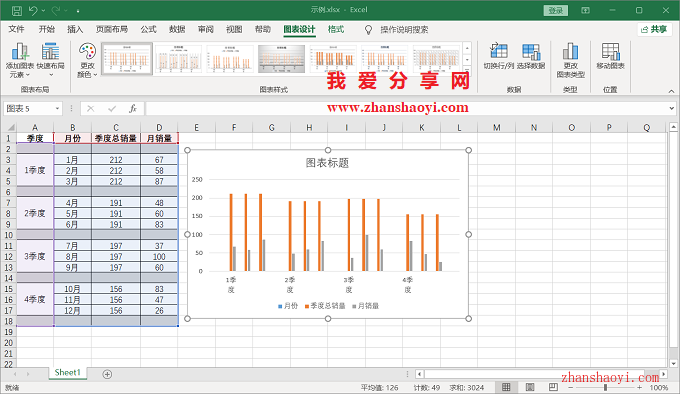
Task: Open the File (文件) tab
Action: (x=16, y=29)
